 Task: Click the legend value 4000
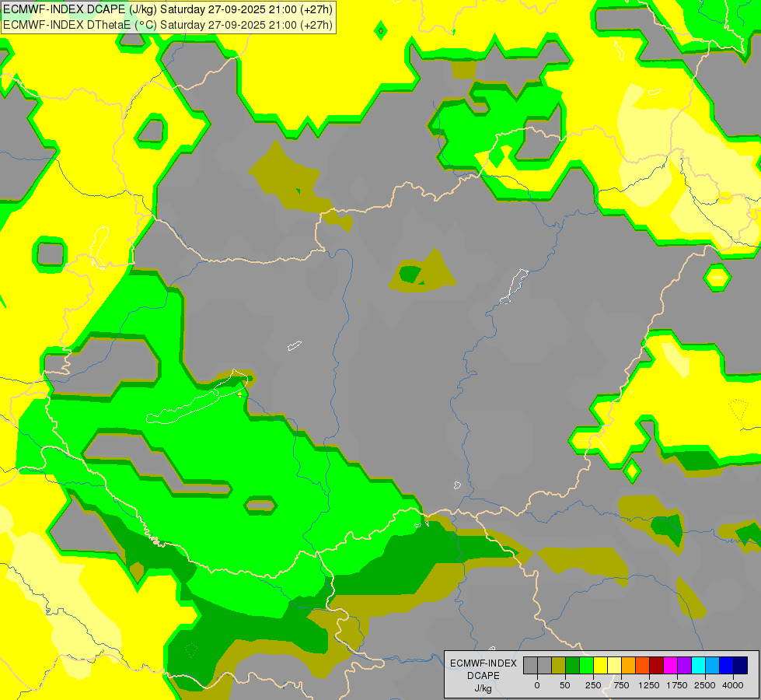click(733, 685)
